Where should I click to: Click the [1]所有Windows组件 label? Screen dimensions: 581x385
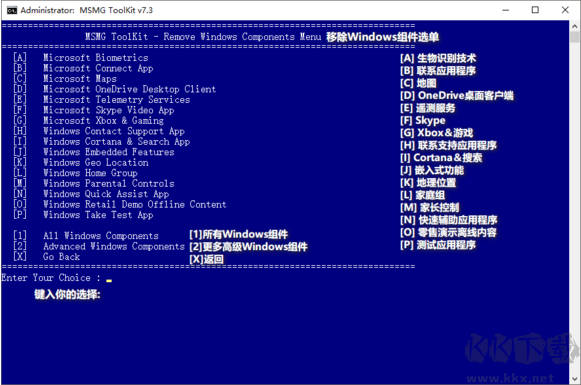[239, 234]
